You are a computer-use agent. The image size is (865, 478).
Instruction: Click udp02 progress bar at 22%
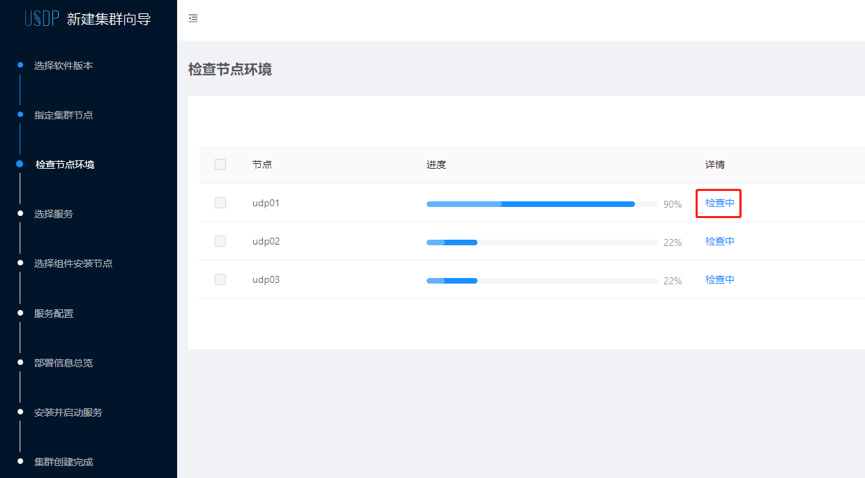542,242
